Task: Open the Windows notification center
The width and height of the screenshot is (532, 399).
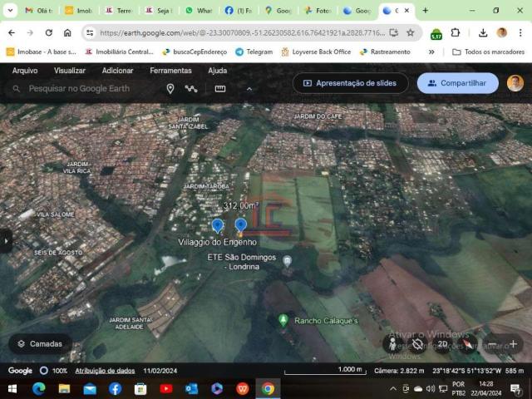Action: click(515, 389)
